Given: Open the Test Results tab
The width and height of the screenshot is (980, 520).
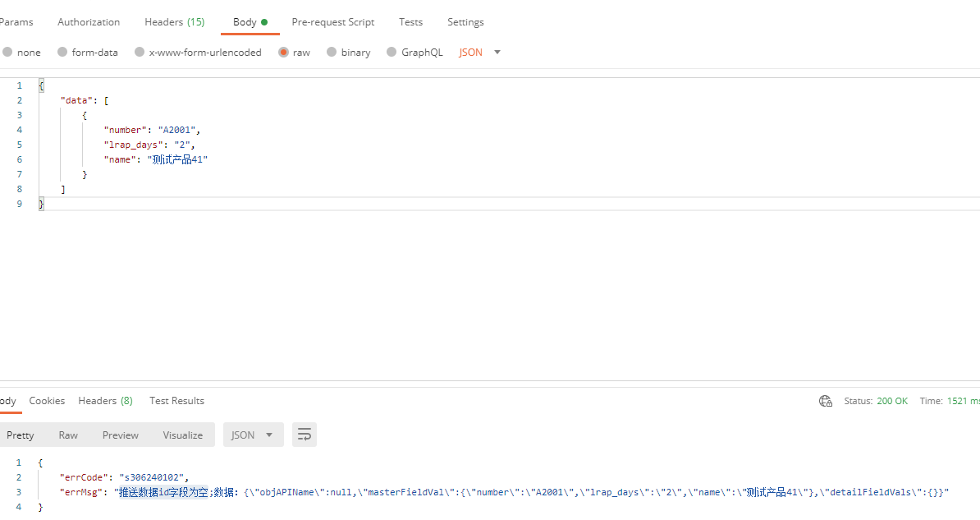Looking at the screenshot, I should click(x=176, y=401).
